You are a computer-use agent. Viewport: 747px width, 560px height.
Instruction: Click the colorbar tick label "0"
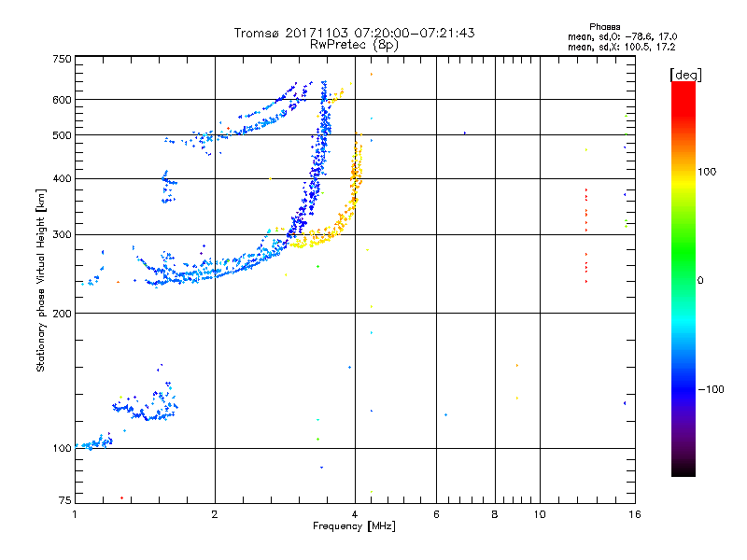[x=700, y=280]
